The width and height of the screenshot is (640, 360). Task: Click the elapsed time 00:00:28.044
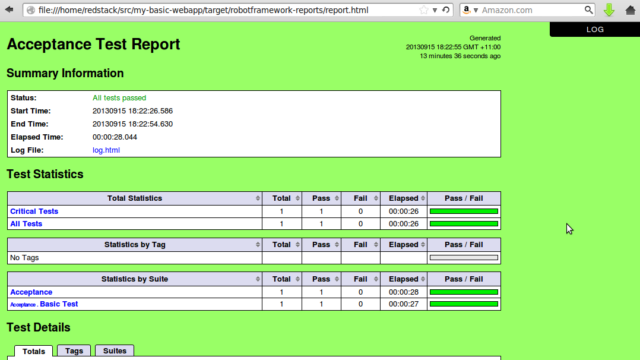coord(115,137)
